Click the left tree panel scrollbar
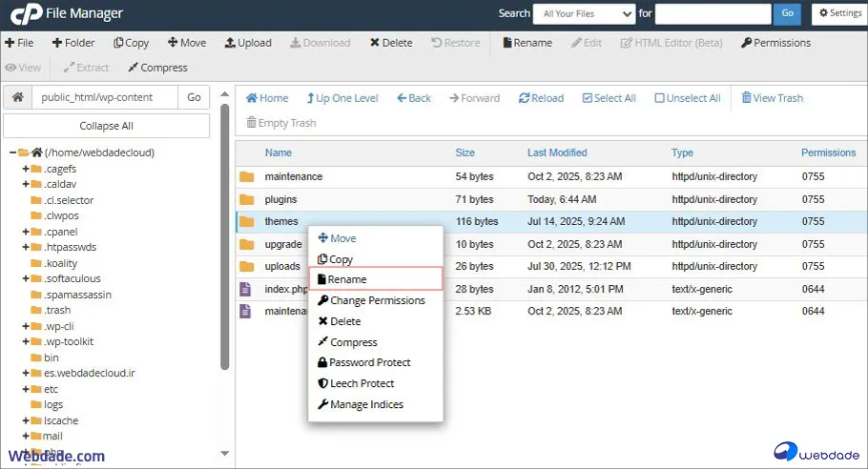Image resolution: width=868 pixels, height=469 pixels. (x=225, y=238)
